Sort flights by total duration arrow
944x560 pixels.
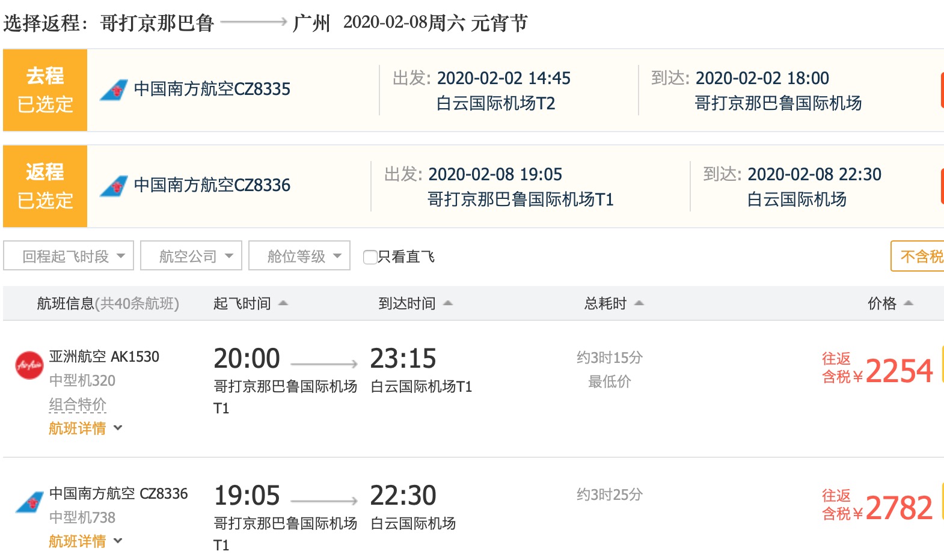click(639, 303)
